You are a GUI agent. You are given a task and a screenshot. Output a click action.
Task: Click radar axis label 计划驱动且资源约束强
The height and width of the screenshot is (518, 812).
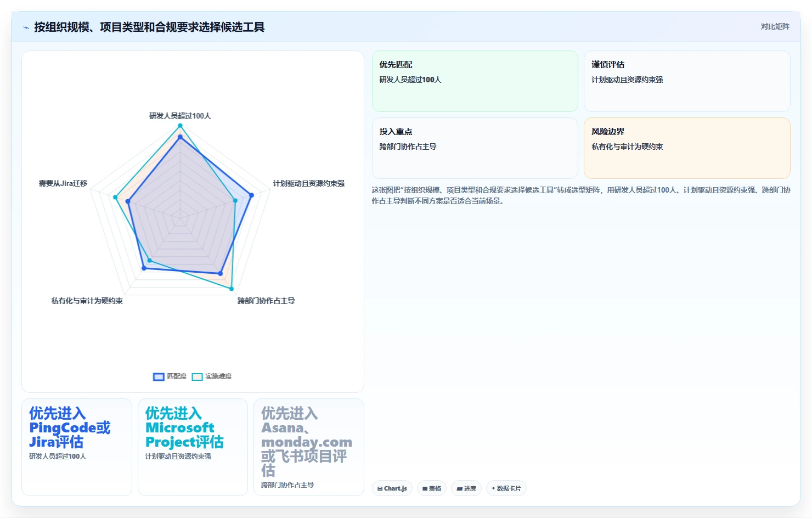click(x=309, y=183)
